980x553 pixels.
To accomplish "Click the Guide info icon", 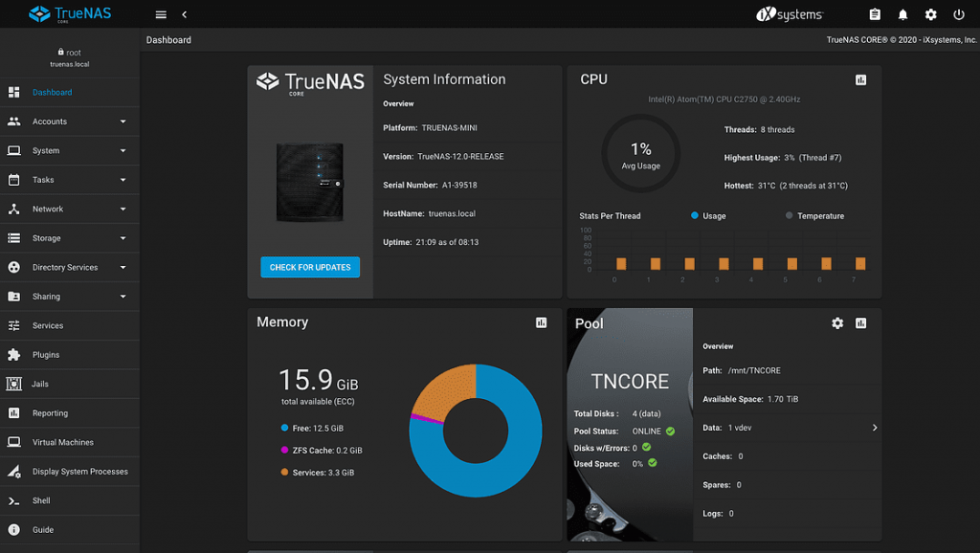I will (x=13, y=530).
